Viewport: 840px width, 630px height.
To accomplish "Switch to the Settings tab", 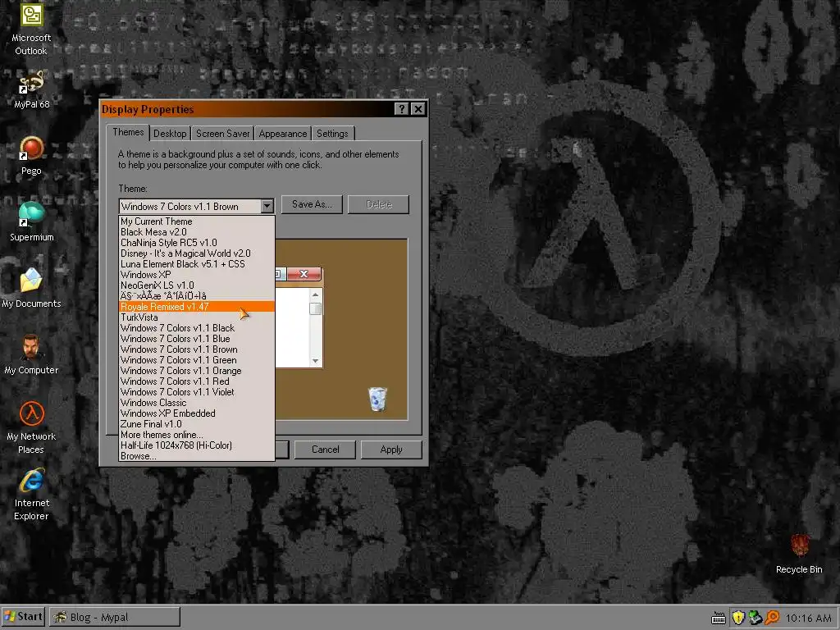I will point(332,134).
